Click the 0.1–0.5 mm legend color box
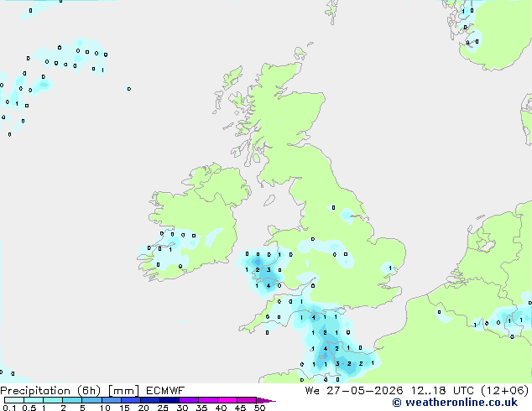 point(14,400)
